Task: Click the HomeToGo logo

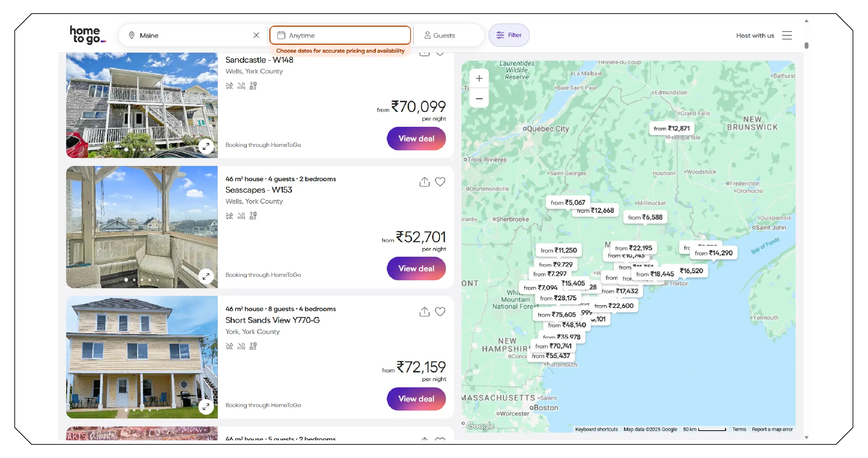Action: click(x=87, y=35)
